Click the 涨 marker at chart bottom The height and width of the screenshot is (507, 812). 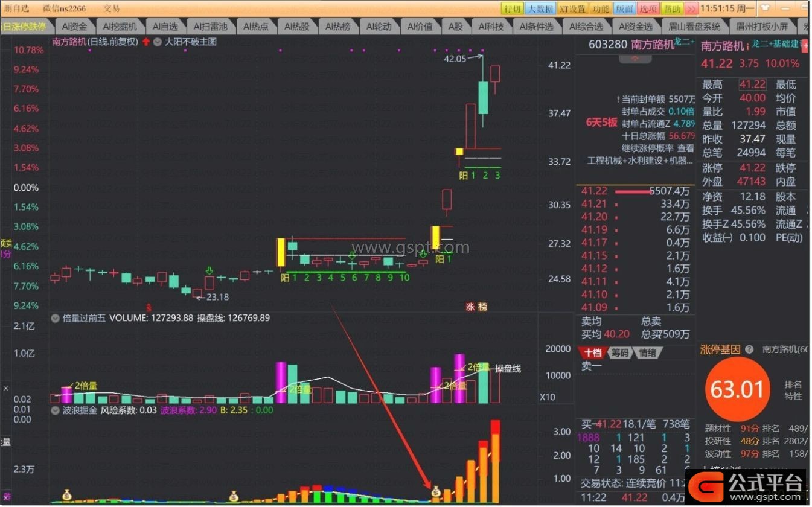click(470, 307)
